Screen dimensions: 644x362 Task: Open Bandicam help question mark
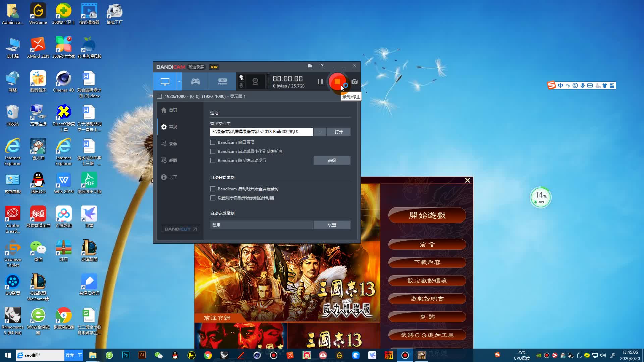tap(322, 66)
